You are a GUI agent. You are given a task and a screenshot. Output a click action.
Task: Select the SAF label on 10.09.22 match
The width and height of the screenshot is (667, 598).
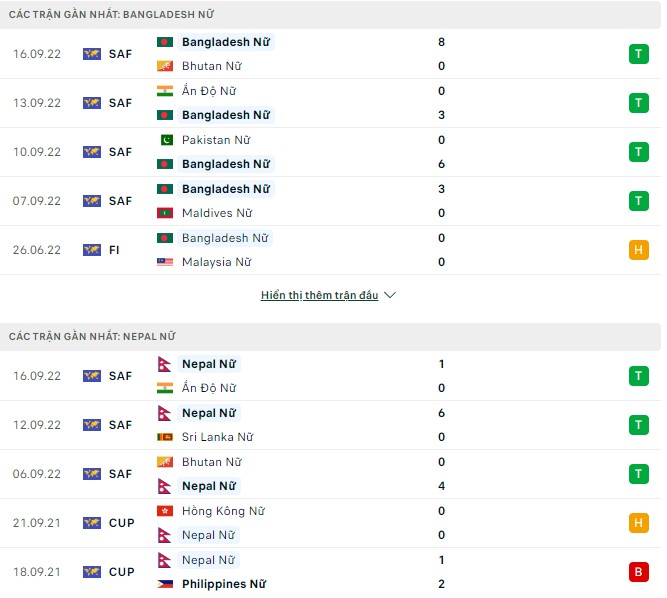coord(120,152)
